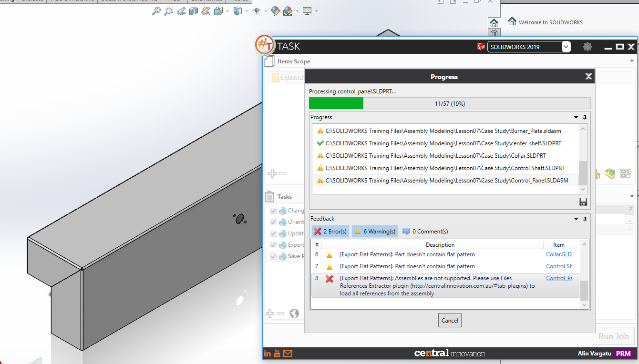Click the globe icon below Tasks list

coord(294,313)
